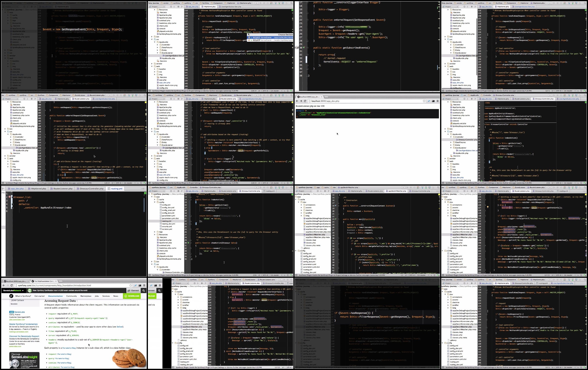Hide Project panel in namespace AppBundle\Controller frame
This screenshot has height=370, width=588.
[475, 99]
